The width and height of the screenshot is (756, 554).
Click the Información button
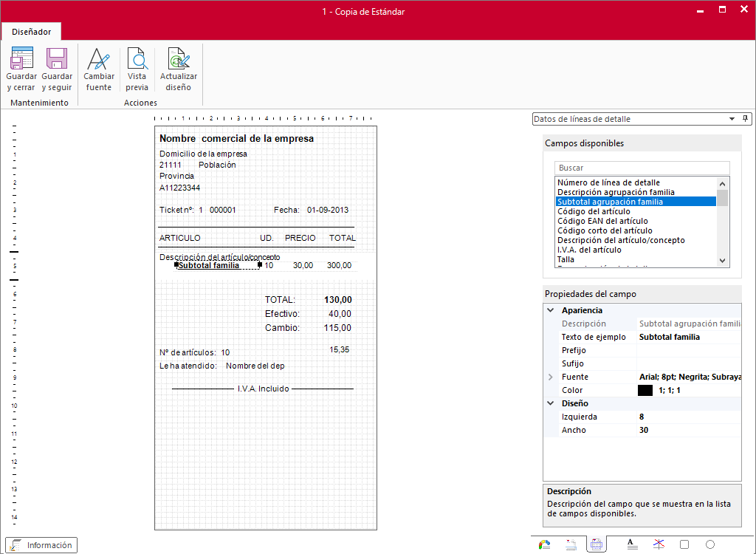tap(41, 545)
